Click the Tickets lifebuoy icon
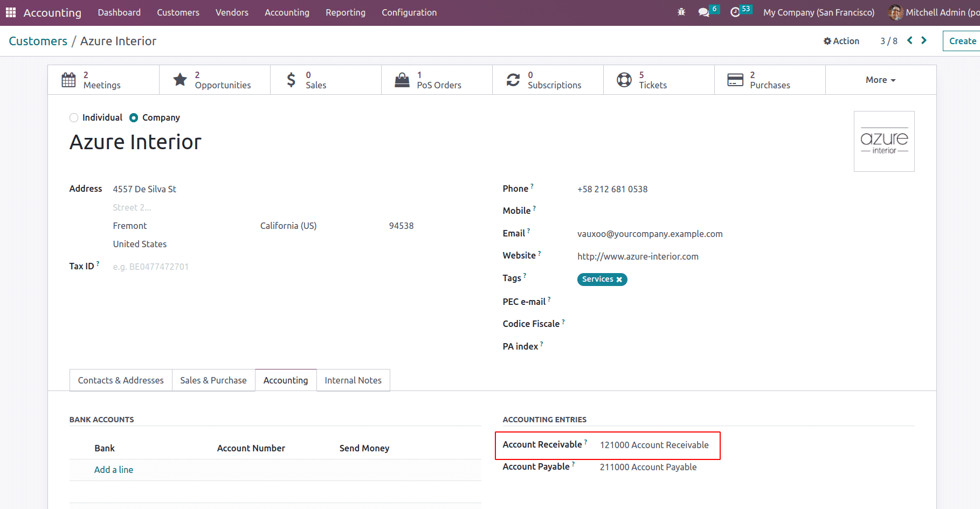The image size is (980, 509). 624,80
